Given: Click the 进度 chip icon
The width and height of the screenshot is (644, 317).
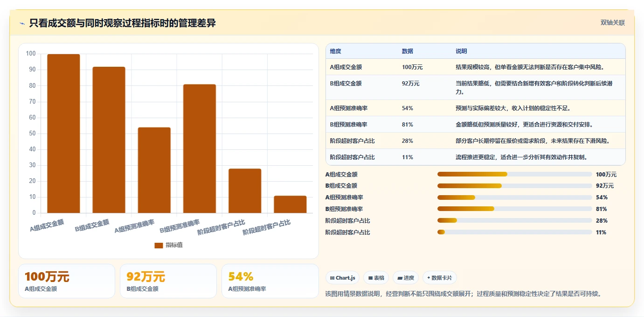Looking at the screenshot, I should tap(400, 278).
